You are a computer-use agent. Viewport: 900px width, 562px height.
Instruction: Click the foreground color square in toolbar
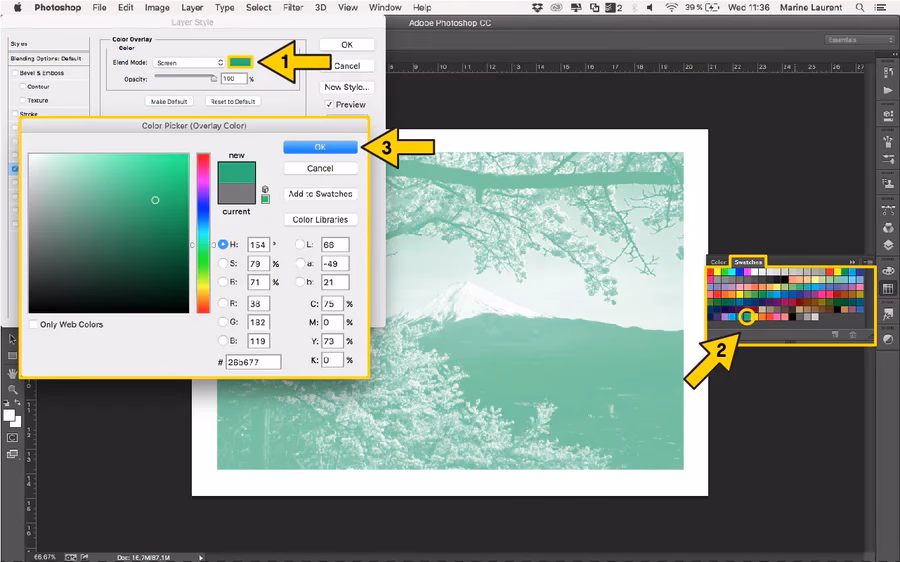(10, 414)
